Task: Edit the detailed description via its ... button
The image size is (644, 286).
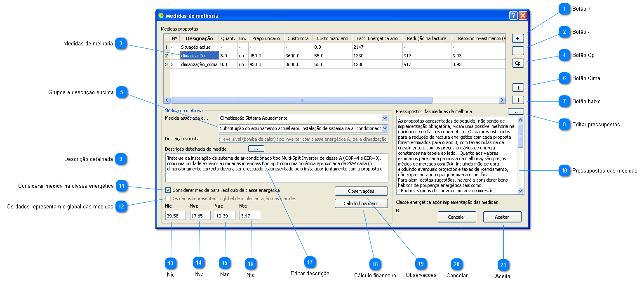Action: click(256, 149)
